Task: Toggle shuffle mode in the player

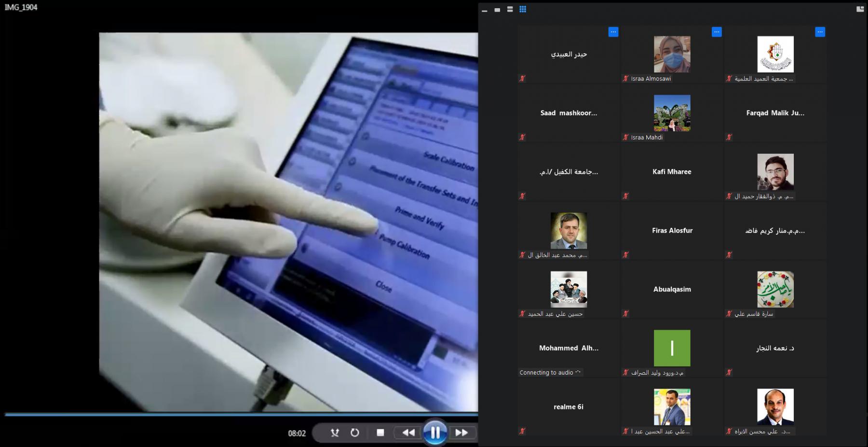Action: click(335, 433)
